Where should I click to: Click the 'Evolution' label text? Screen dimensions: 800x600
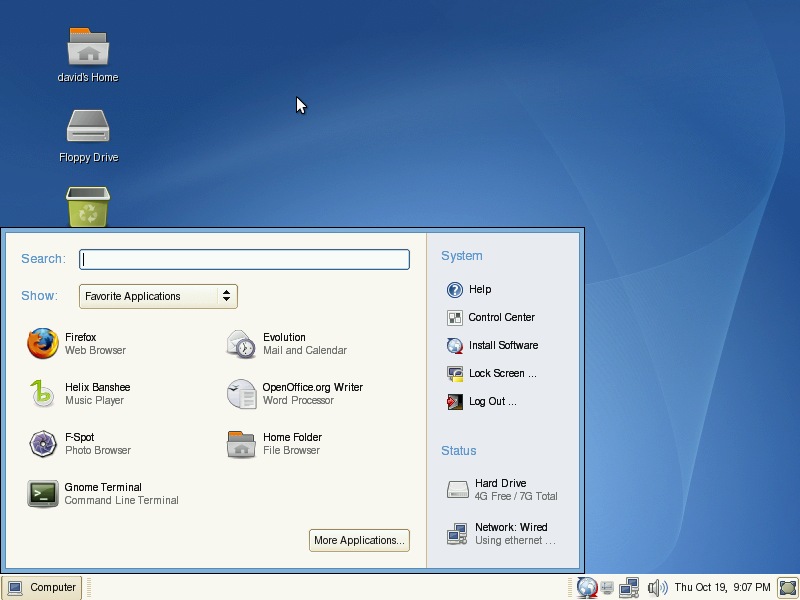[284, 337]
